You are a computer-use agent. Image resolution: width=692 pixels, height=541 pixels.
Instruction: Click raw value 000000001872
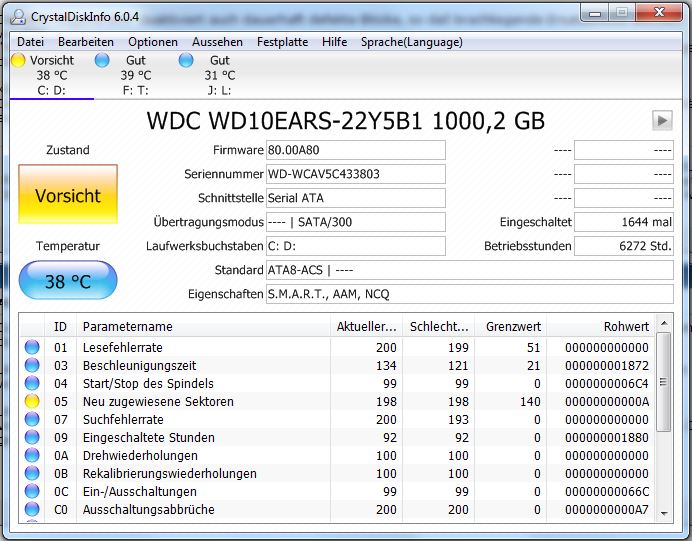[x=607, y=365]
